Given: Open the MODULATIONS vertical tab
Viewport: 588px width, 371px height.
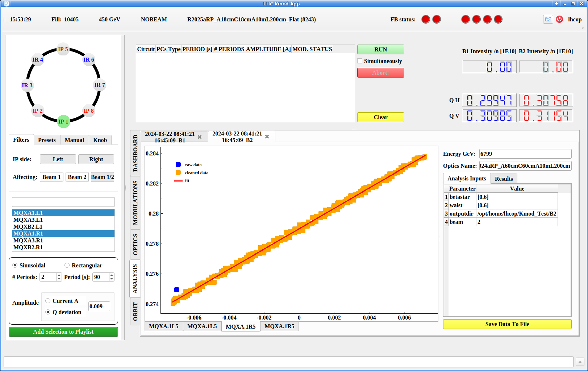Looking at the screenshot, I should pos(135,202).
